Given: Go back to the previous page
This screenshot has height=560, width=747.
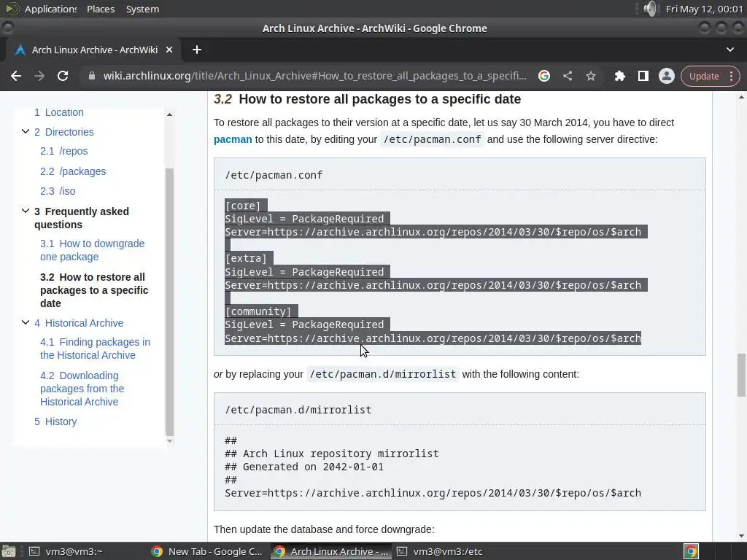Looking at the screenshot, I should (16, 76).
